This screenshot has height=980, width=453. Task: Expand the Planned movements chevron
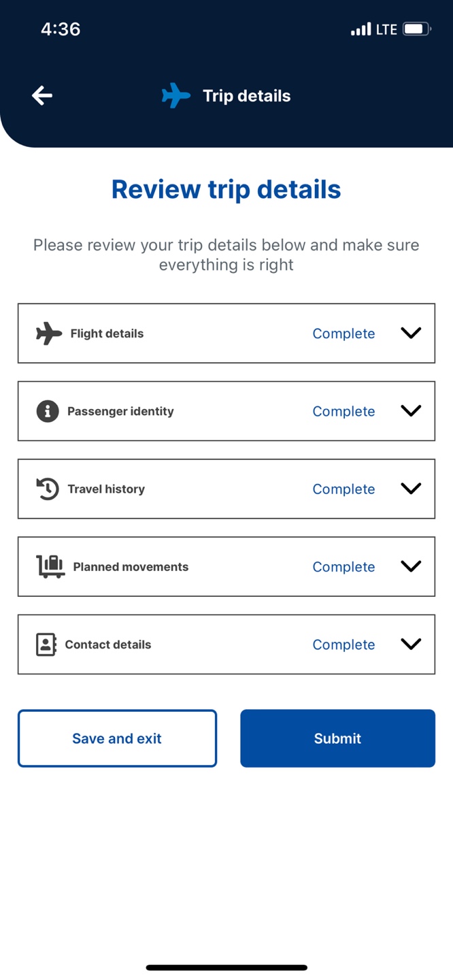pos(411,566)
